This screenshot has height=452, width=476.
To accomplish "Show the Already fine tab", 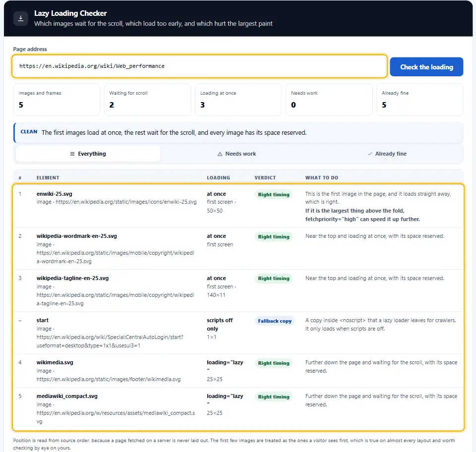I will 387,154.
